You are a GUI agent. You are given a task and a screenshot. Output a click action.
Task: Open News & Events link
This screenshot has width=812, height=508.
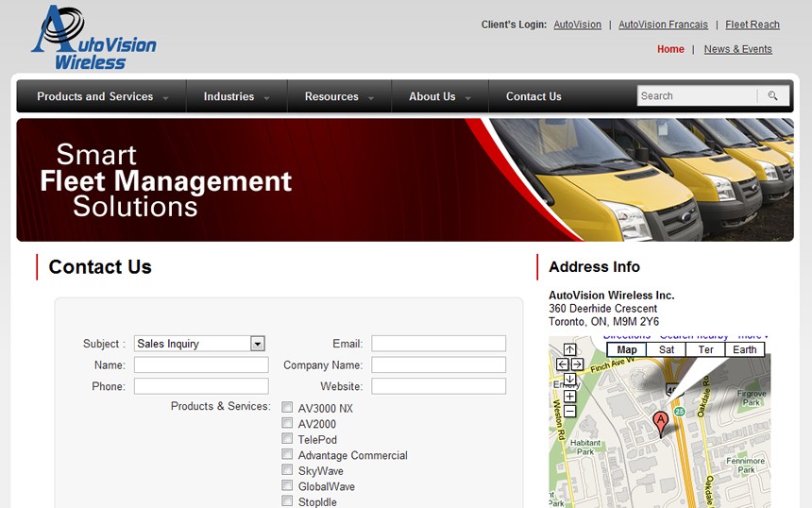coord(738,49)
